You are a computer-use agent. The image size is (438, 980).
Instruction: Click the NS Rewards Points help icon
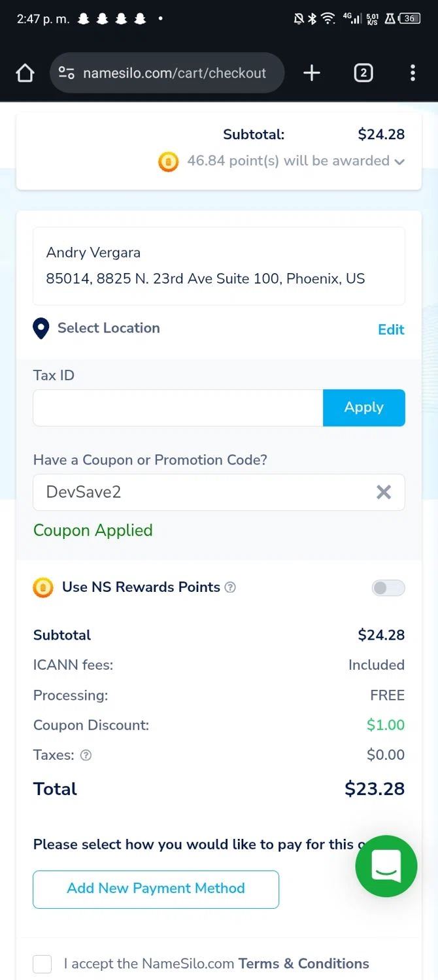pos(230,587)
